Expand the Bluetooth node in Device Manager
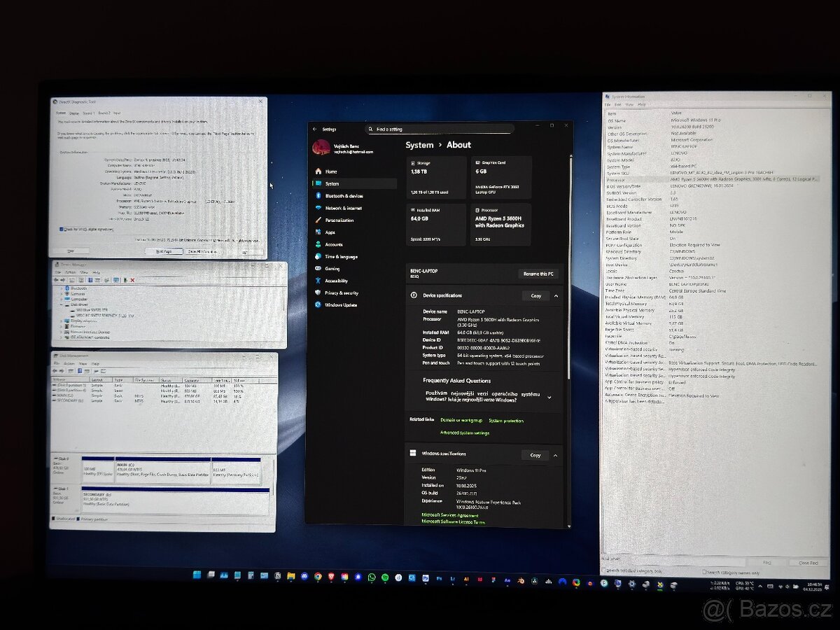Image resolution: width=840 pixels, height=630 pixels. (61, 288)
